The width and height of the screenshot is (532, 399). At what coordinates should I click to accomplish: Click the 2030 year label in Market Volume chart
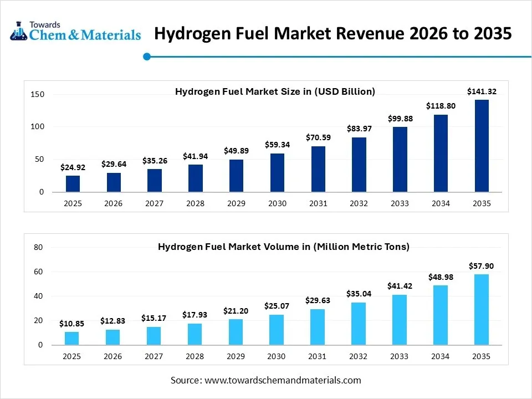point(276,356)
